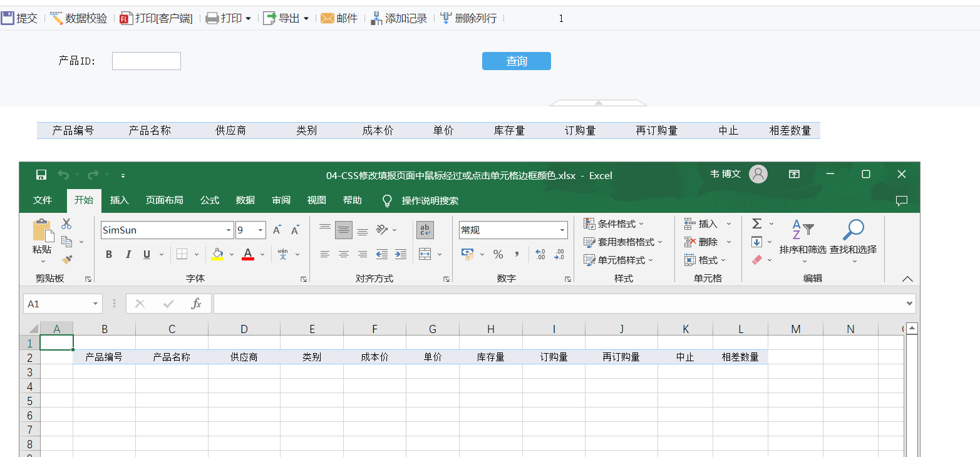Click the wén phonetic guide icon

(283, 254)
